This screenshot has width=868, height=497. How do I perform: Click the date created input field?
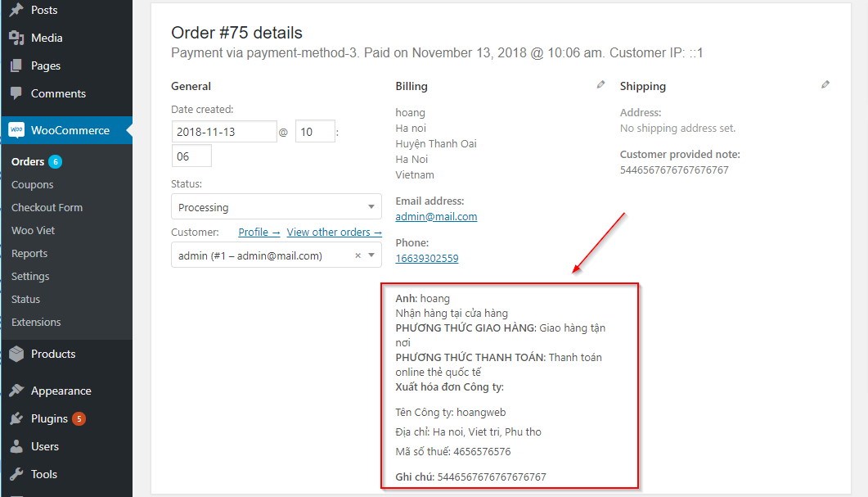pos(224,132)
